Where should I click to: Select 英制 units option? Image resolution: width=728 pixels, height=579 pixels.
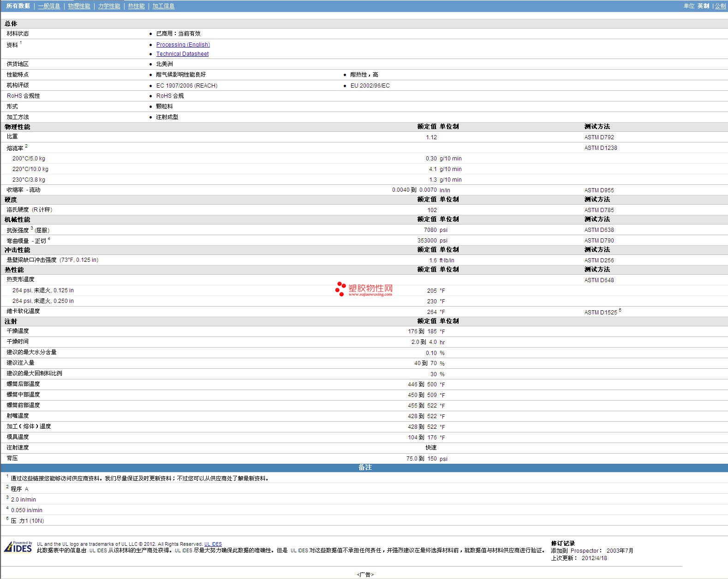tap(703, 6)
